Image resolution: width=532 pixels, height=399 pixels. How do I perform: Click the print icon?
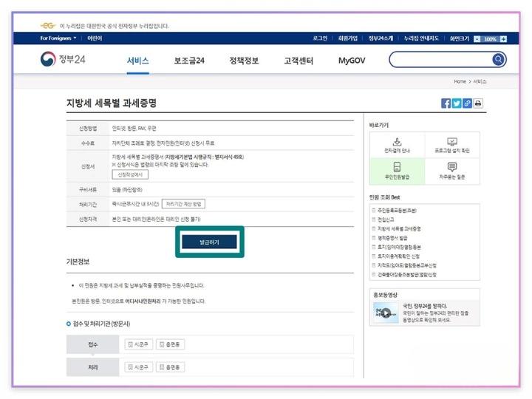coord(478,103)
